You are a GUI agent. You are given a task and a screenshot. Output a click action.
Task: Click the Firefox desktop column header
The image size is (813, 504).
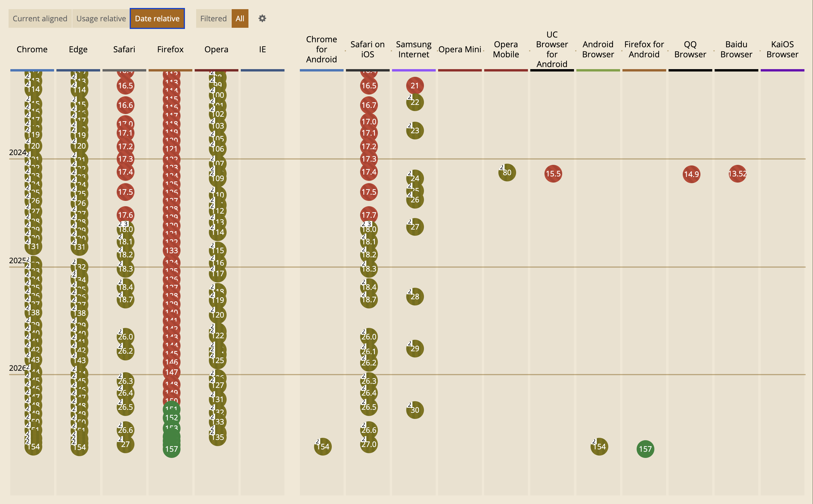pos(170,49)
